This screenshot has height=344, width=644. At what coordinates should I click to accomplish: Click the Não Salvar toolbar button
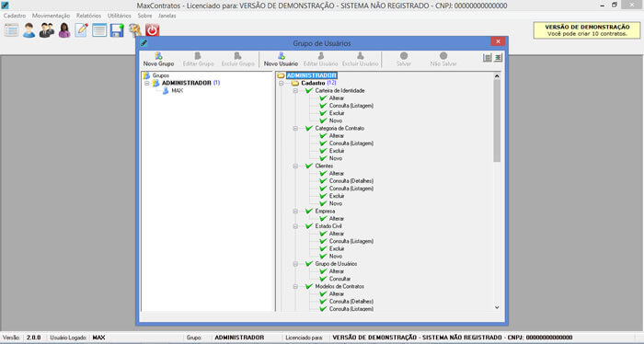coord(443,60)
